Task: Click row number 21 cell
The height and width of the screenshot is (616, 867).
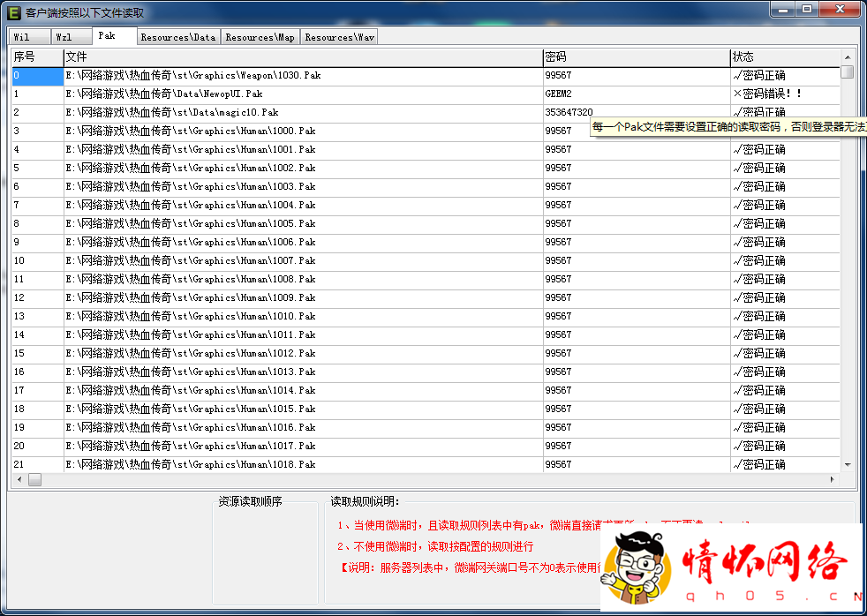Action: click(x=38, y=464)
